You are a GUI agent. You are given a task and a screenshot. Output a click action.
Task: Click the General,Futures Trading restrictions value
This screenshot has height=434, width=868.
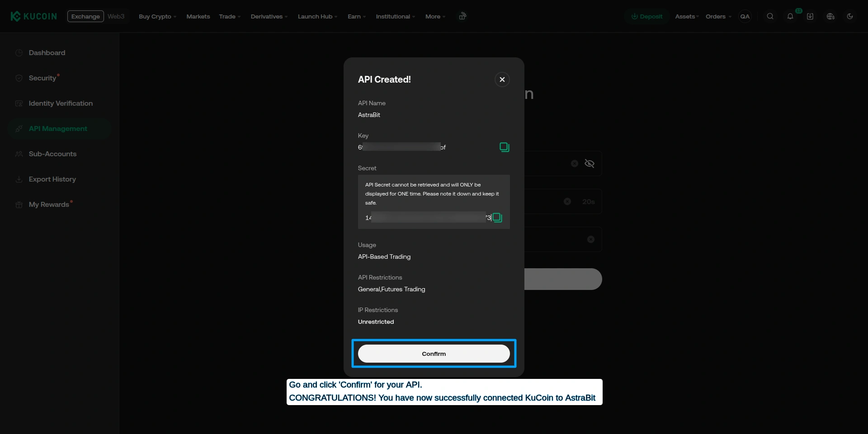(392, 289)
